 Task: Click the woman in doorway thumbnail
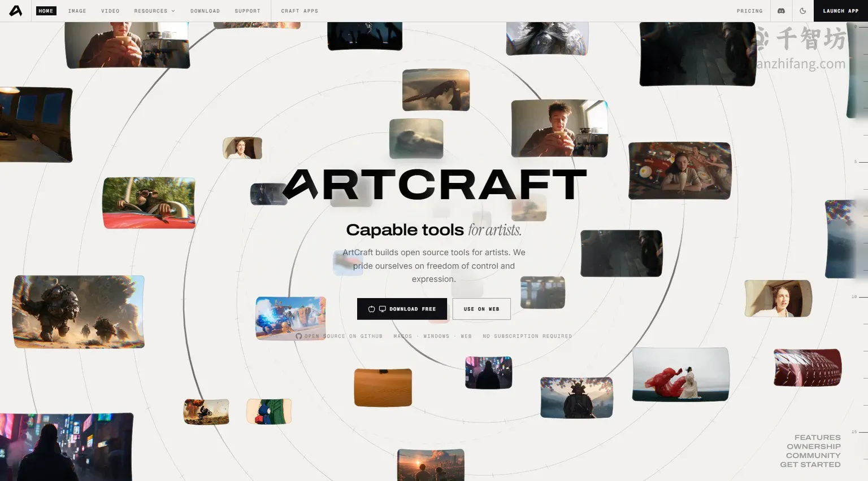(x=778, y=298)
